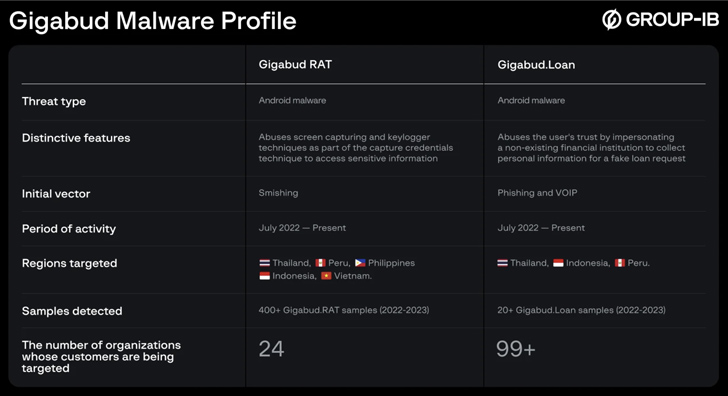The width and height of the screenshot is (728, 396).
Task: Click the Indonesia flag under Gigabud.Loan
Action: pos(558,263)
